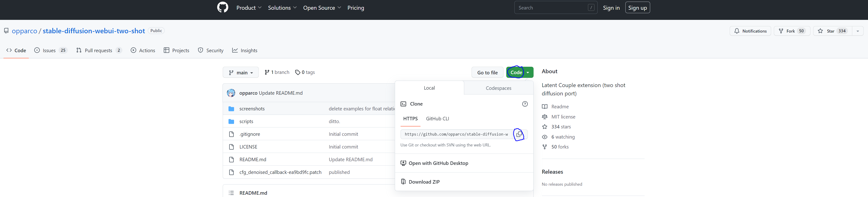868x197 pixels.
Task: Open .gitignore's Initial commit message
Action: [343, 134]
